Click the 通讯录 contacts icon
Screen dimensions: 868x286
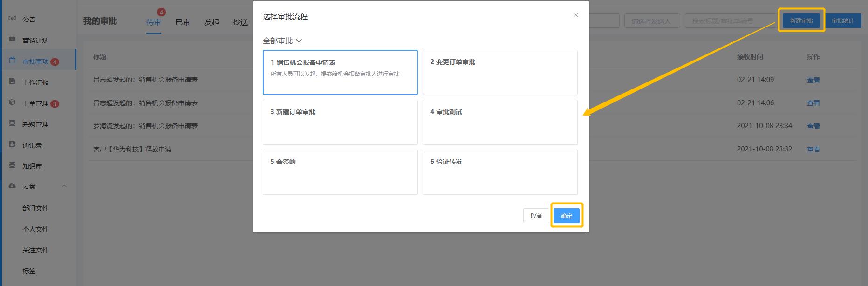pyautogui.click(x=13, y=144)
